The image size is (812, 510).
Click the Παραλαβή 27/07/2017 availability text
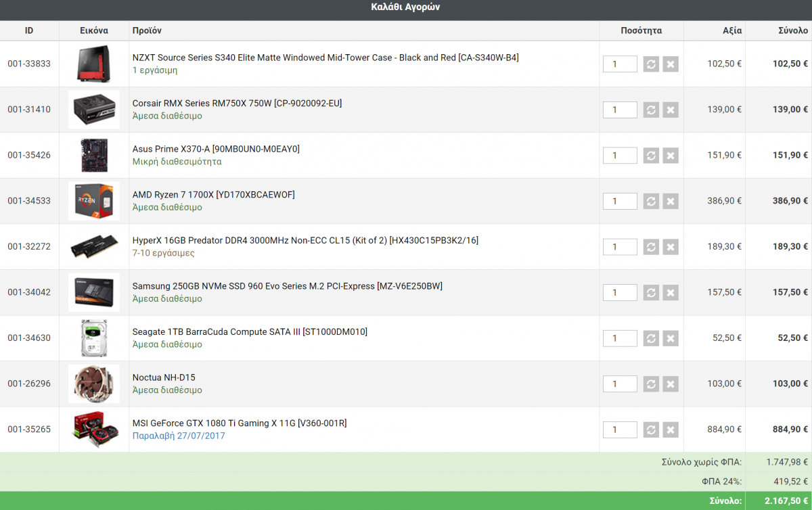[179, 436]
